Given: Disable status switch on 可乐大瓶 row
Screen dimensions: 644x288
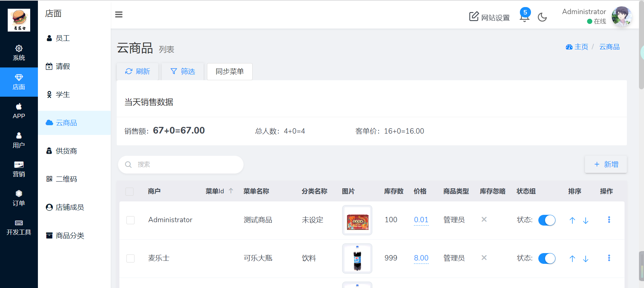Looking at the screenshot, I should (x=547, y=258).
